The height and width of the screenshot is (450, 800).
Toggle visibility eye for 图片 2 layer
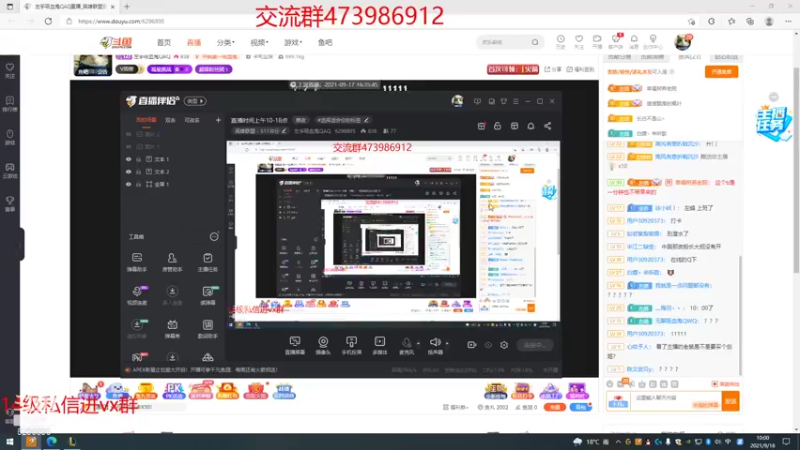tap(129, 134)
